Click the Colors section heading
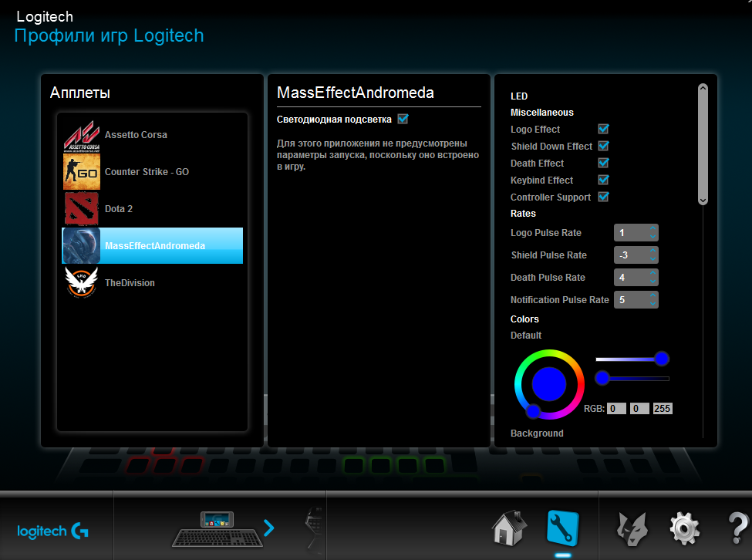Viewport: 752px width, 560px height. point(524,319)
